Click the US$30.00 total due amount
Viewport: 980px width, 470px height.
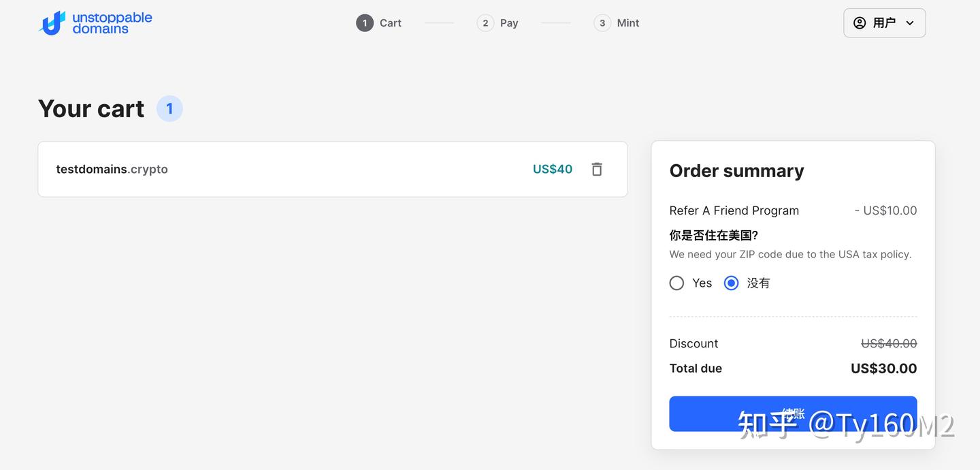pos(883,369)
